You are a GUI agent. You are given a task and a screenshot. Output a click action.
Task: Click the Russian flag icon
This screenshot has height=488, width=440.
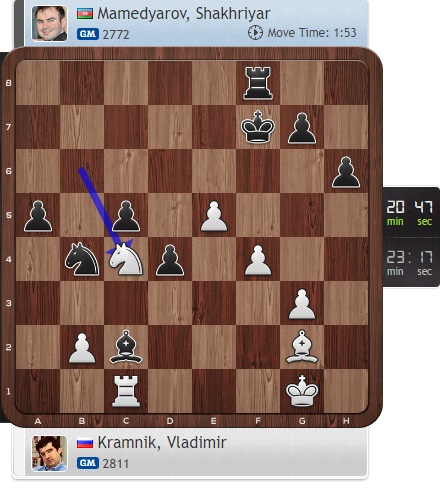point(85,443)
